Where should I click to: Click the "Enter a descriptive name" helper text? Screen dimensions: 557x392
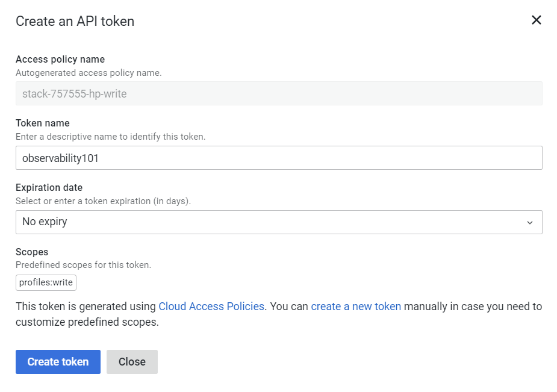(x=110, y=137)
